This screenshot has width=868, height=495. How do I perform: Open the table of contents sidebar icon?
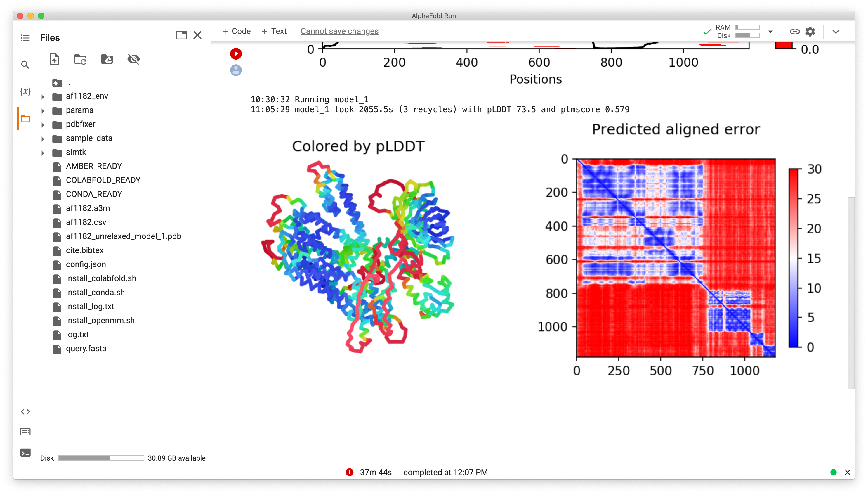tap(25, 38)
